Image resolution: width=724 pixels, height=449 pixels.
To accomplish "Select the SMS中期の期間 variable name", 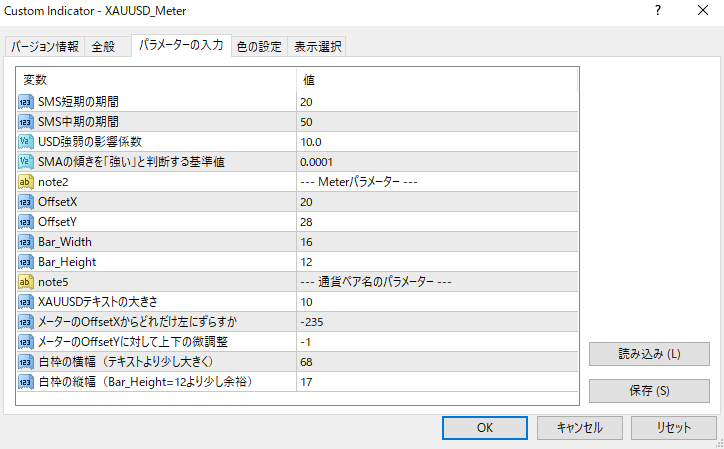I will pyautogui.click(x=78, y=122).
